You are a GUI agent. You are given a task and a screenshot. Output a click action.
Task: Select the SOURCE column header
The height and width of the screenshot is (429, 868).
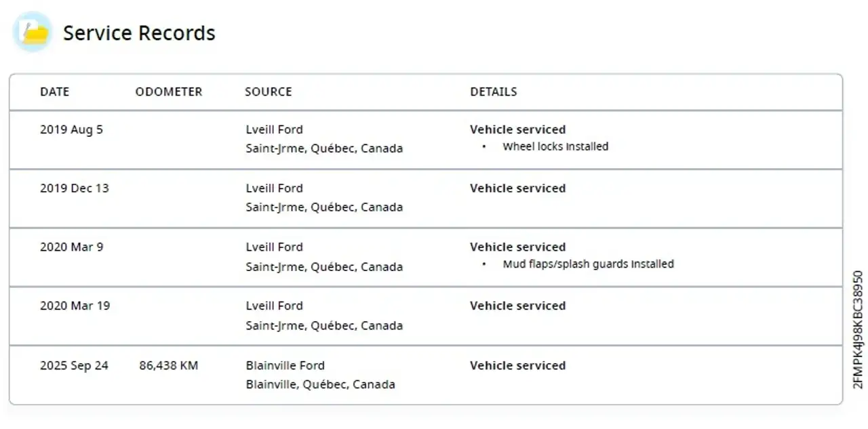tap(269, 91)
